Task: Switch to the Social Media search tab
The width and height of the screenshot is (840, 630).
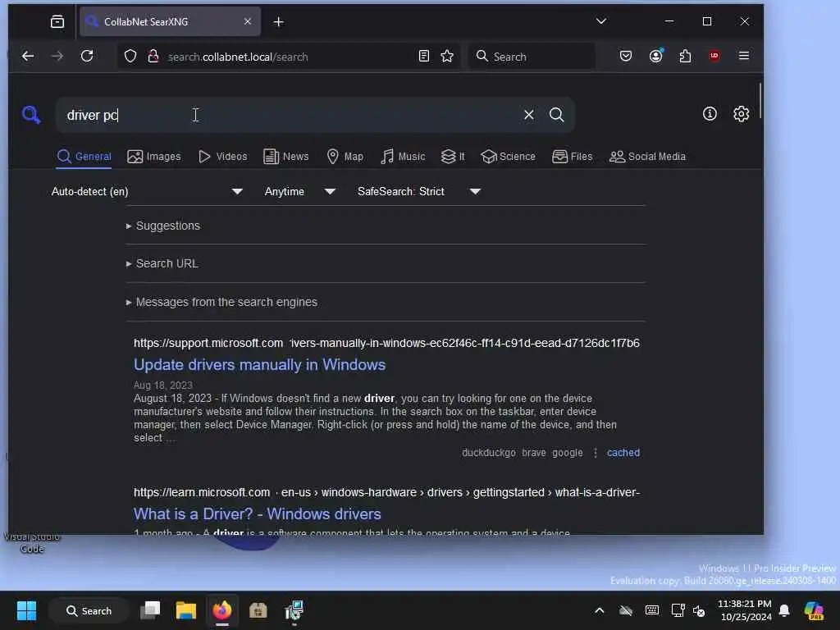Action: (x=648, y=157)
